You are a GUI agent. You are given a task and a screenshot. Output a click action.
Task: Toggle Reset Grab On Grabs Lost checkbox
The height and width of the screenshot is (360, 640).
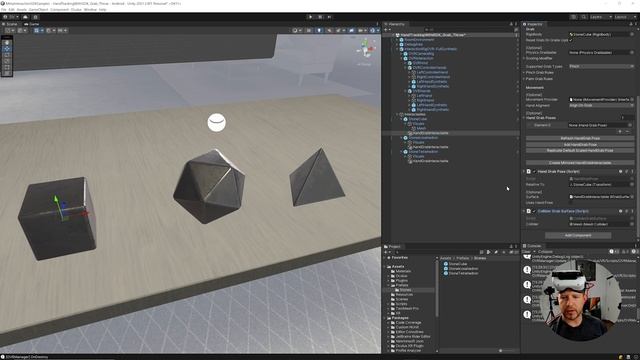(571, 40)
